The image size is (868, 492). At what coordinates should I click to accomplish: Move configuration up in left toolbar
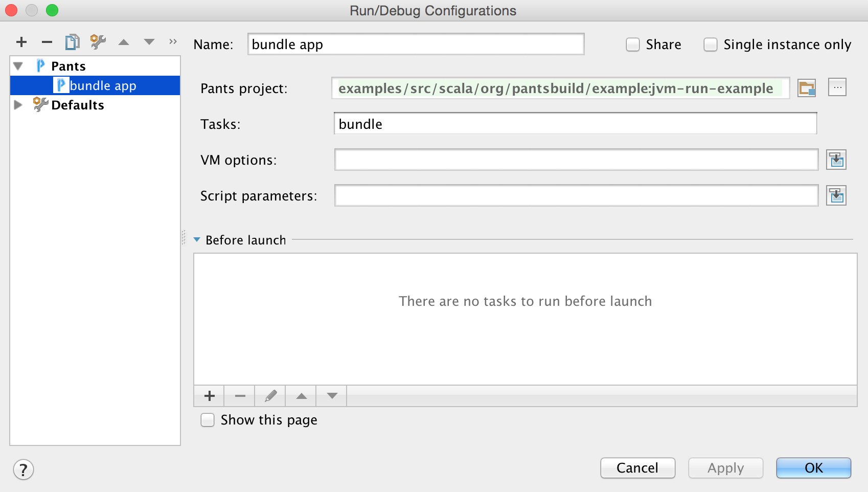point(124,42)
